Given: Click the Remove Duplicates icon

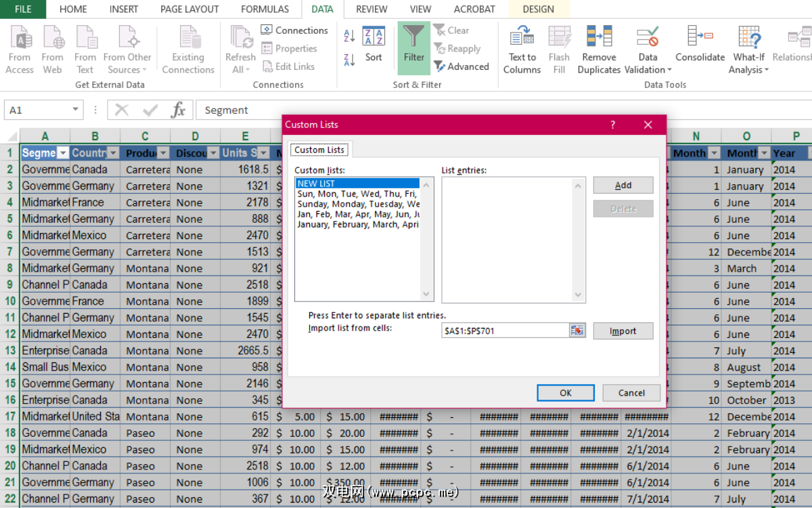Looking at the screenshot, I should click(599, 37).
